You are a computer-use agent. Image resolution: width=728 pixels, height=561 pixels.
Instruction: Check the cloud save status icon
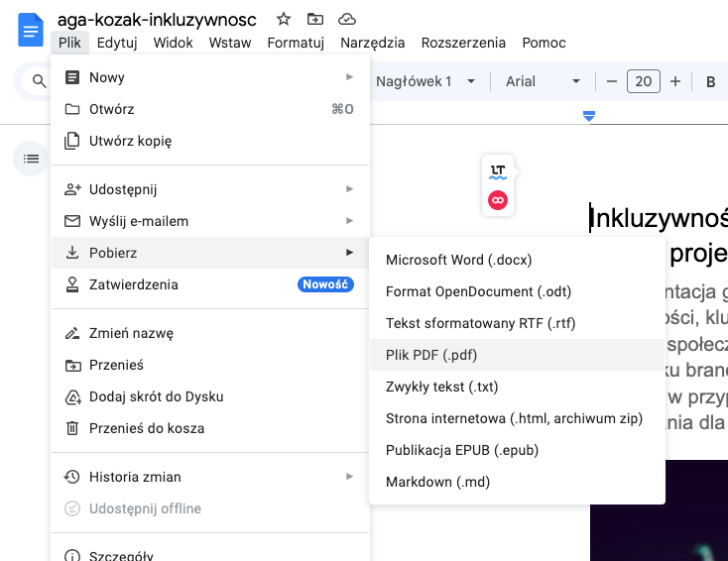[x=347, y=19]
